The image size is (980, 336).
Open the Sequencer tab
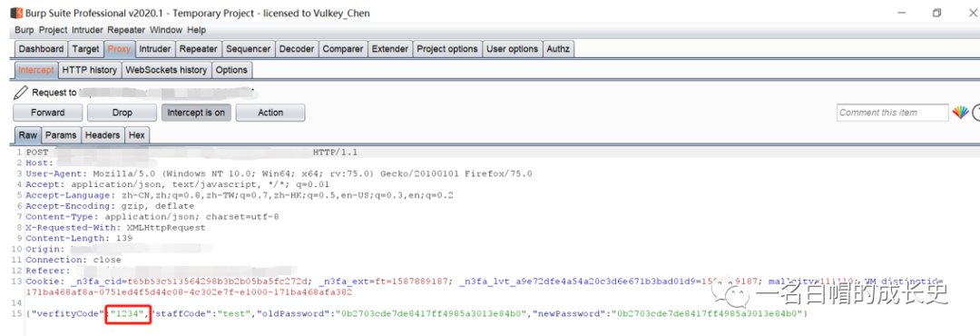[x=248, y=49]
